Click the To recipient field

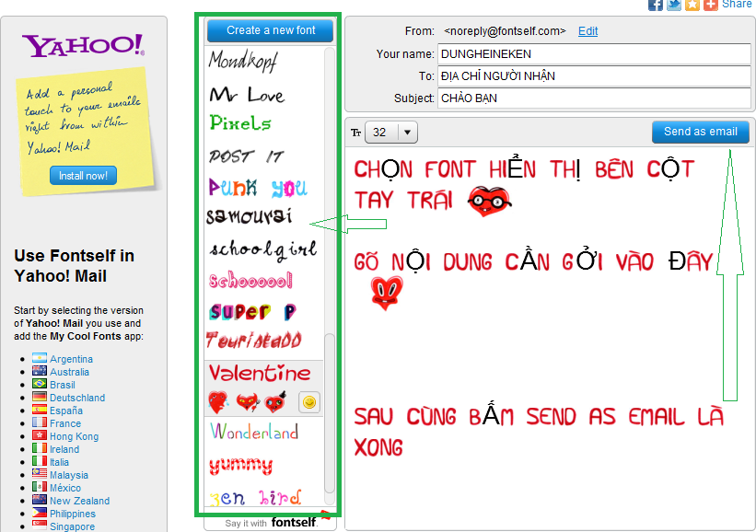[594, 76]
